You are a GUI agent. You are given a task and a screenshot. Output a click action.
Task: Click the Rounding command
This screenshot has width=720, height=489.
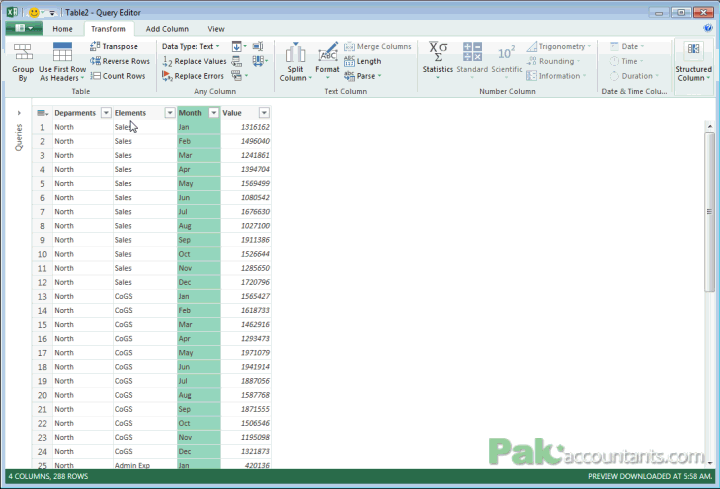(x=553, y=61)
